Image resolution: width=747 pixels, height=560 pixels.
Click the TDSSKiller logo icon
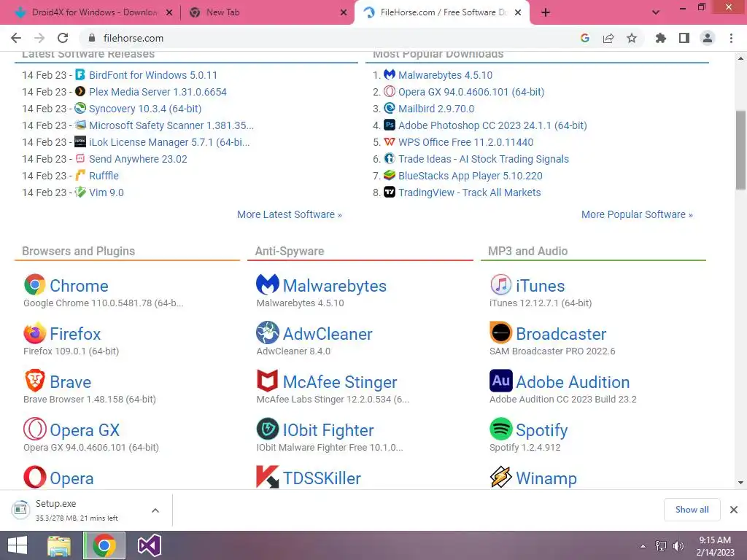[x=267, y=477]
